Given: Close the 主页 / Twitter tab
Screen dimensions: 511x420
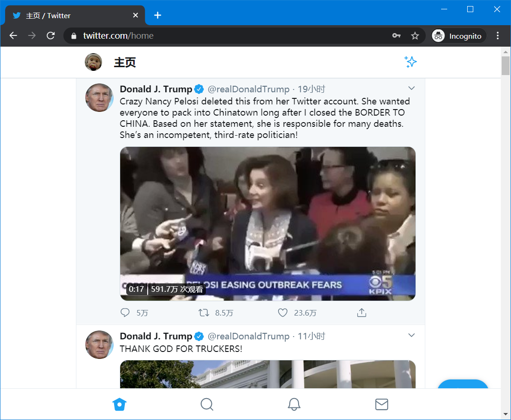Looking at the screenshot, I should (x=136, y=15).
